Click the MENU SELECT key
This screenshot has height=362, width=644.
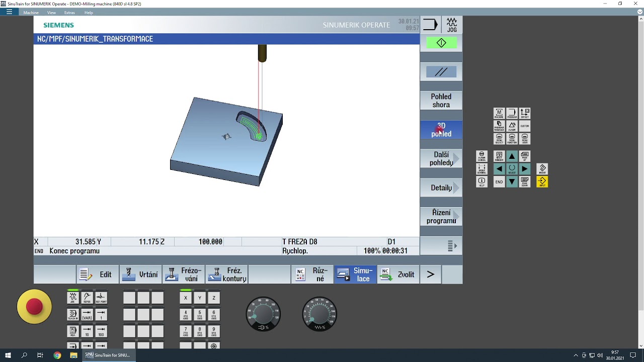(499, 138)
